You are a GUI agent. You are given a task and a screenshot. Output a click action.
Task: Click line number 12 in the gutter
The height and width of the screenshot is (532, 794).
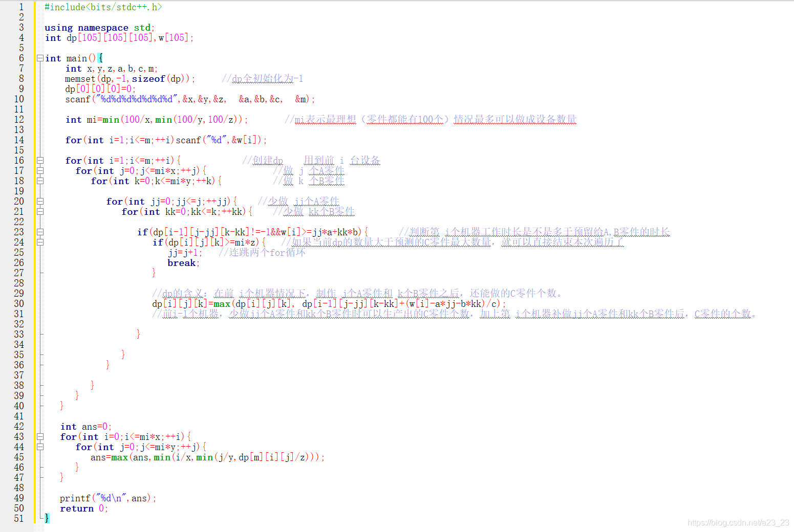[x=19, y=120]
